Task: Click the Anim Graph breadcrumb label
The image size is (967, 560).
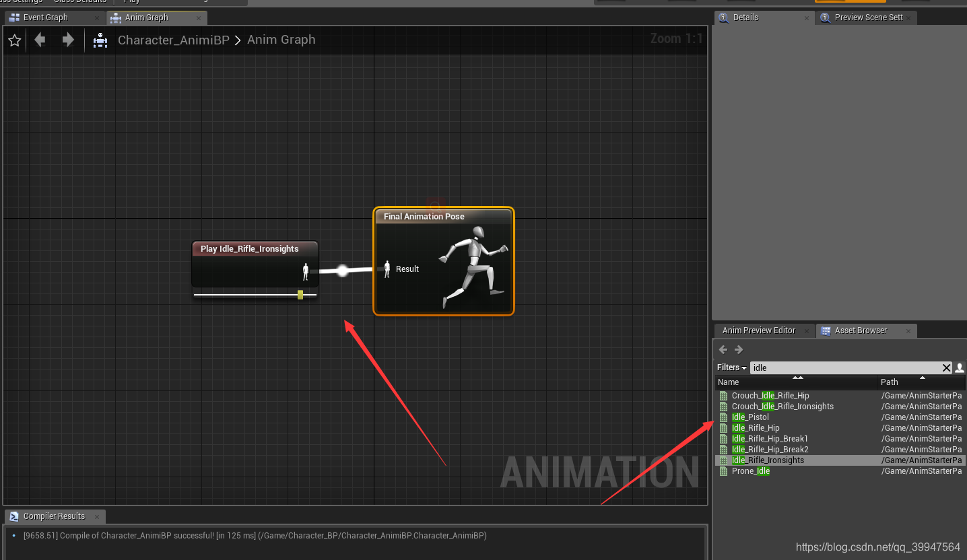Action: (x=281, y=40)
